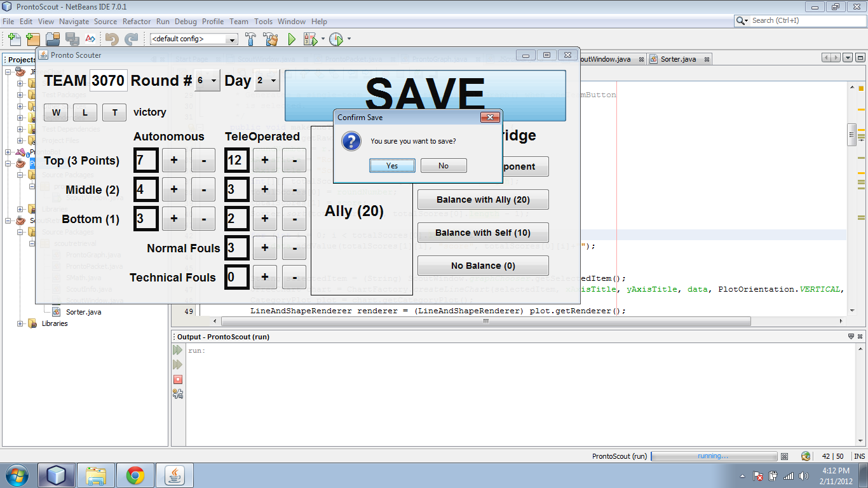868x488 pixels.
Task: Show the open documents list dropdown
Action: (848, 58)
